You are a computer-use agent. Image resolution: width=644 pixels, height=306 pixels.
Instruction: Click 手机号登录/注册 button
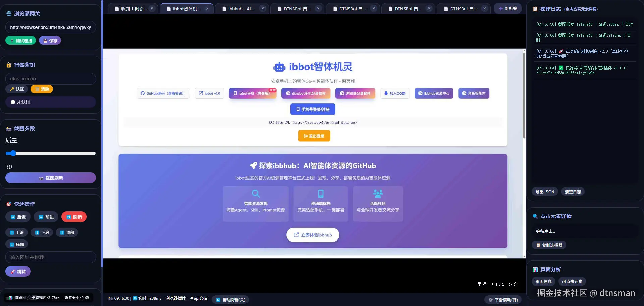coord(313,109)
